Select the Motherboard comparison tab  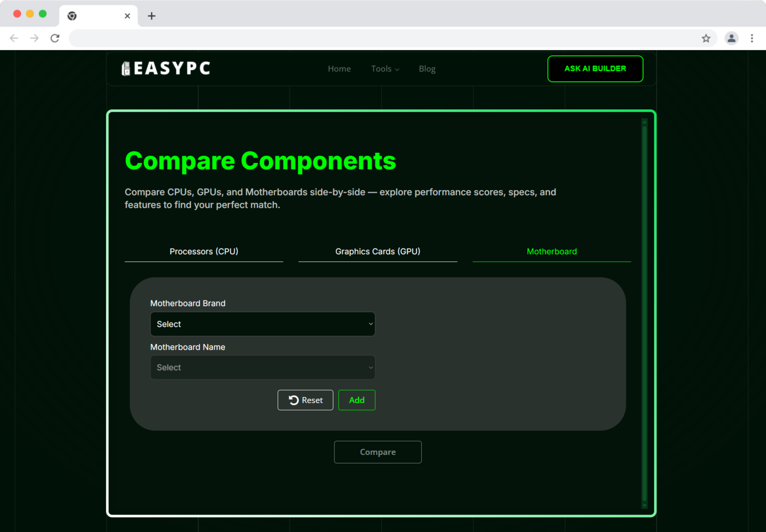tap(551, 251)
